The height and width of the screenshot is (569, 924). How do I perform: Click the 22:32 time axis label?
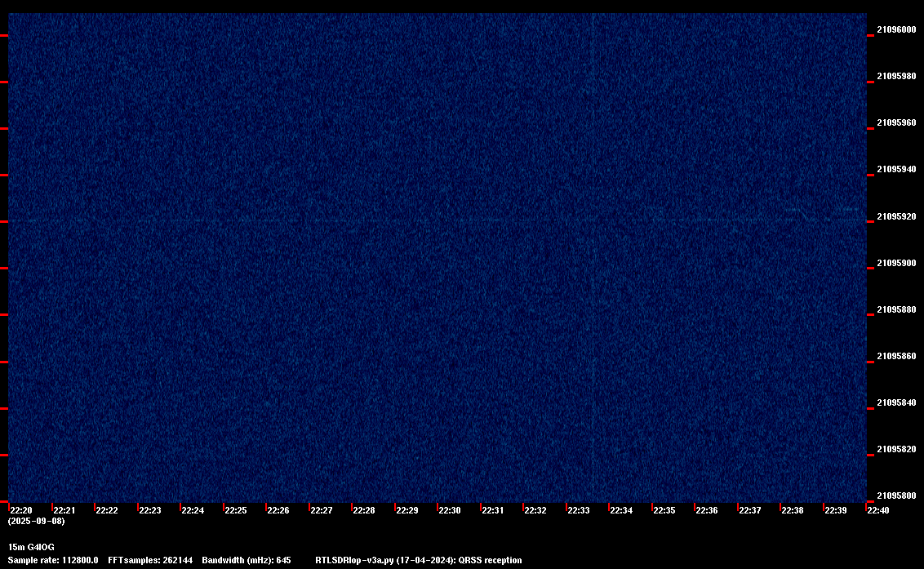pyautogui.click(x=535, y=510)
